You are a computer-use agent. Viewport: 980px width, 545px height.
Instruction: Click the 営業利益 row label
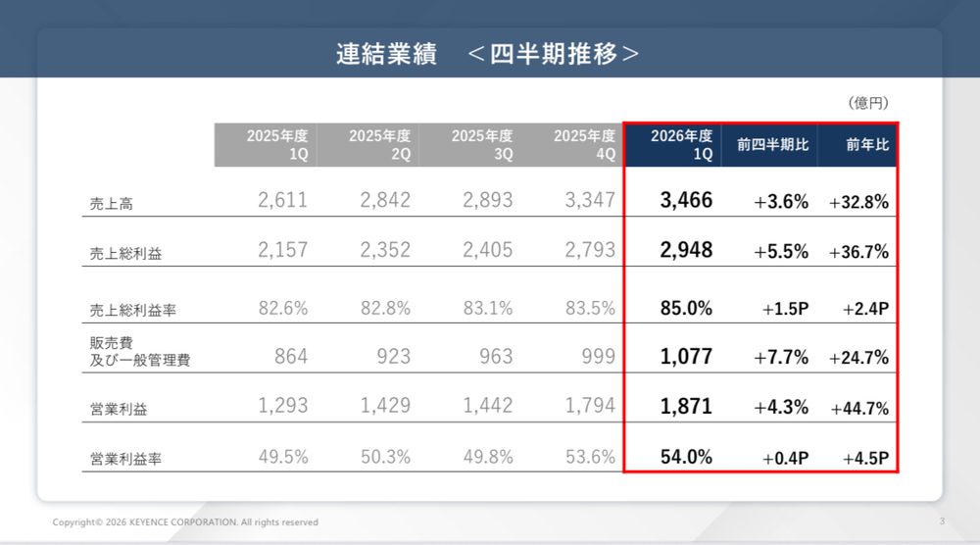[119, 410]
